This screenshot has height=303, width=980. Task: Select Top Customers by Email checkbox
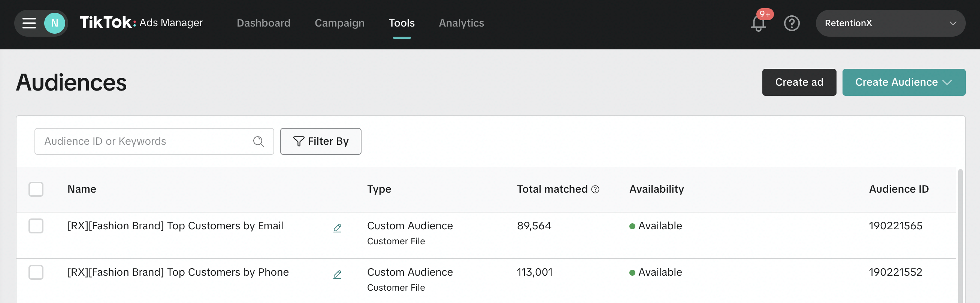[x=36, y=226]
